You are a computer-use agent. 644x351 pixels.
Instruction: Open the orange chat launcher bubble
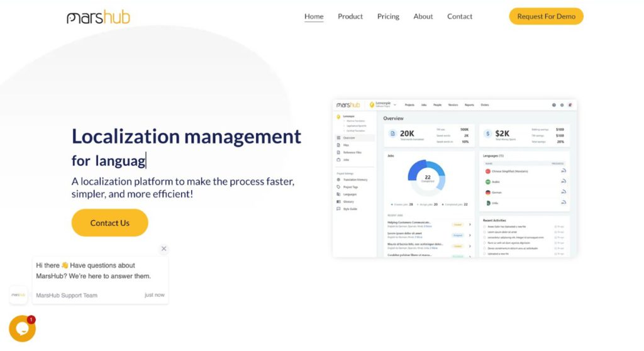pyautogui.click(x=22, y=328)
